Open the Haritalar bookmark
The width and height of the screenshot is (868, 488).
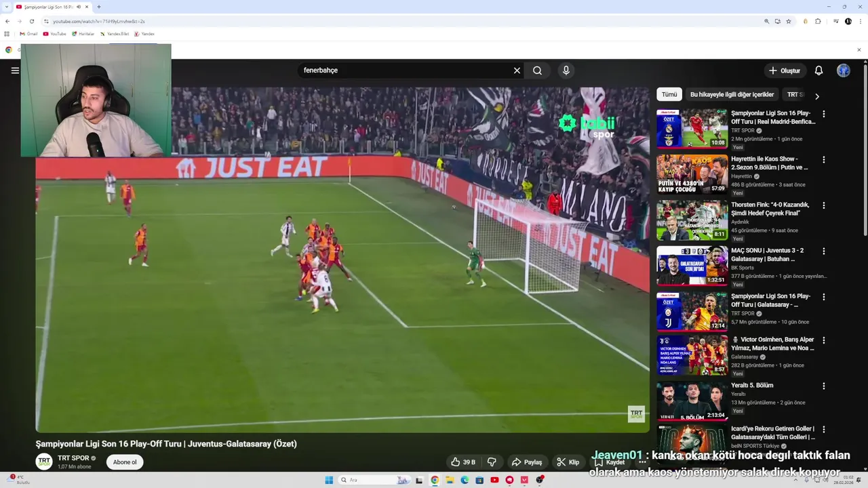83,34
